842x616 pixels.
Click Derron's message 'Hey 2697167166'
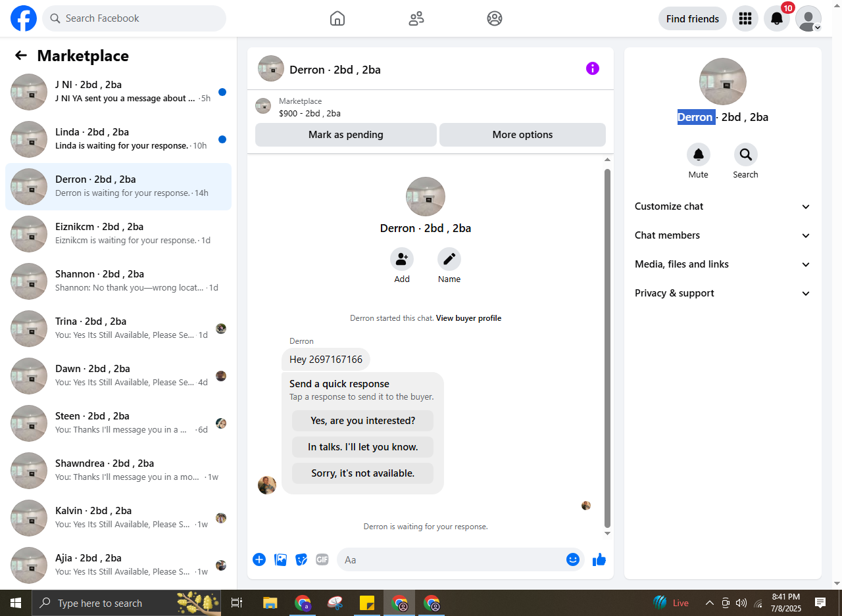(326, 360)
